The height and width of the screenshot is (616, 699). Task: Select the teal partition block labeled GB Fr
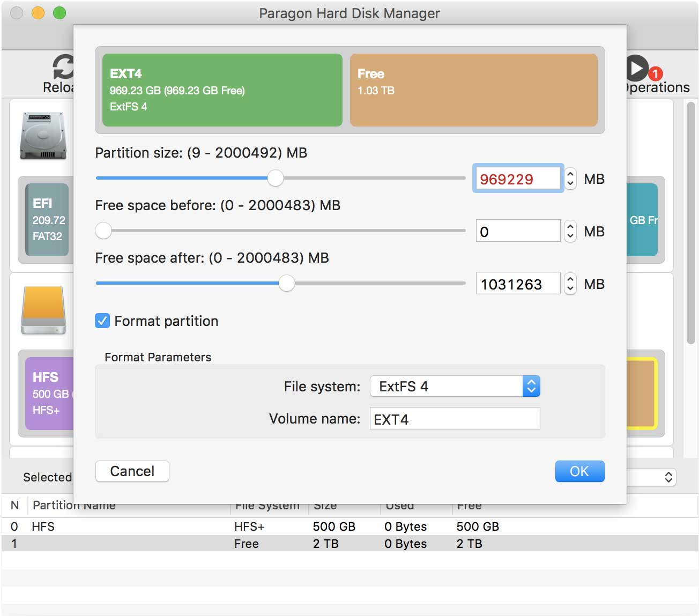(642, 220)
